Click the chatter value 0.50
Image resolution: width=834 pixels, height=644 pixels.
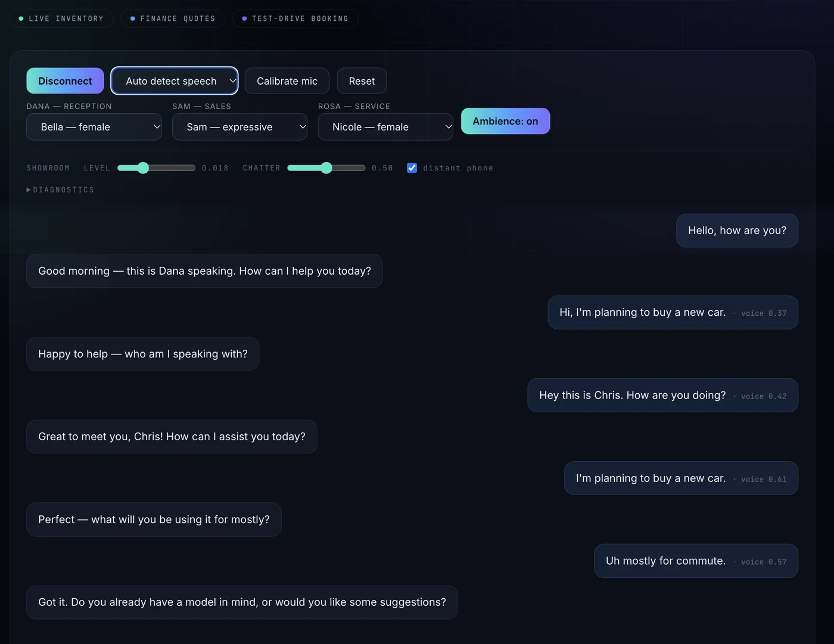pyautogui.click(x=382, y=168)
